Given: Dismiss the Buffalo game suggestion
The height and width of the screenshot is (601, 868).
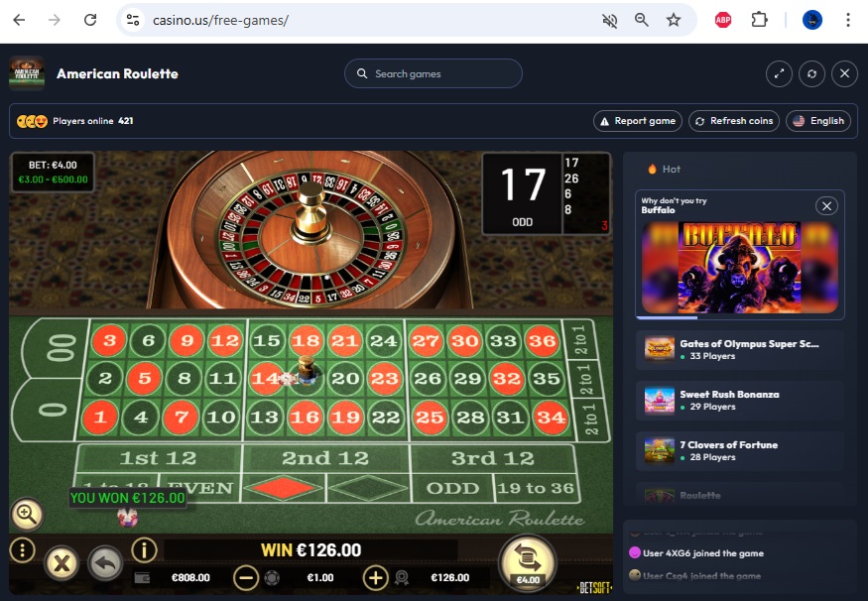Looking at the screenshot, I should click(x=826, y=206).
